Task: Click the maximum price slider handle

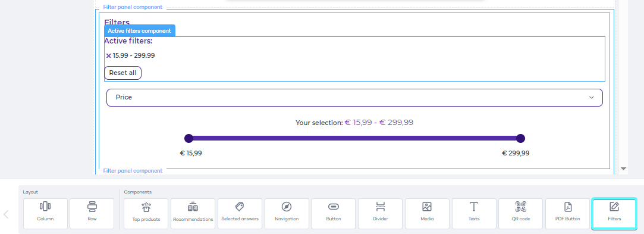Action: [520, 138]
